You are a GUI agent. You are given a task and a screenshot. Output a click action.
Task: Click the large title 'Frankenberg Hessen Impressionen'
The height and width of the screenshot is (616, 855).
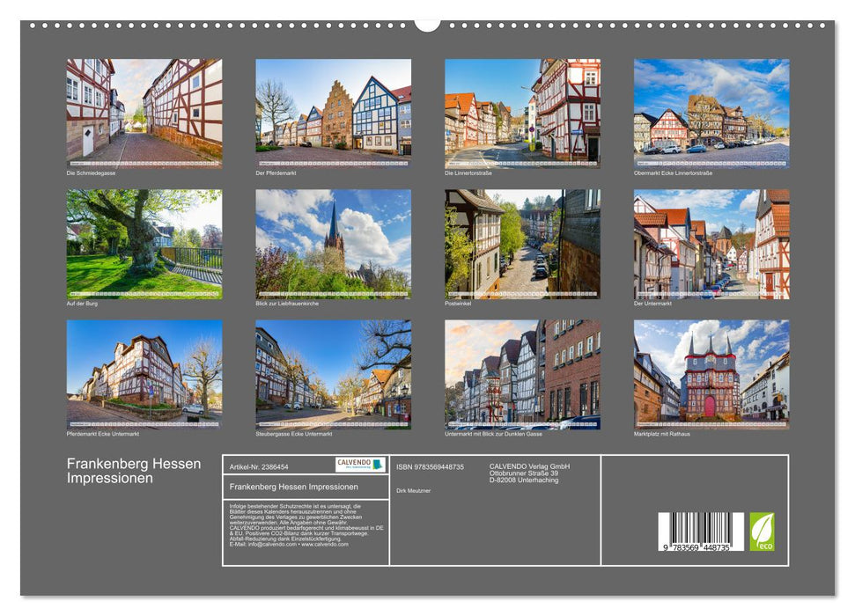(x=134, y=471)
